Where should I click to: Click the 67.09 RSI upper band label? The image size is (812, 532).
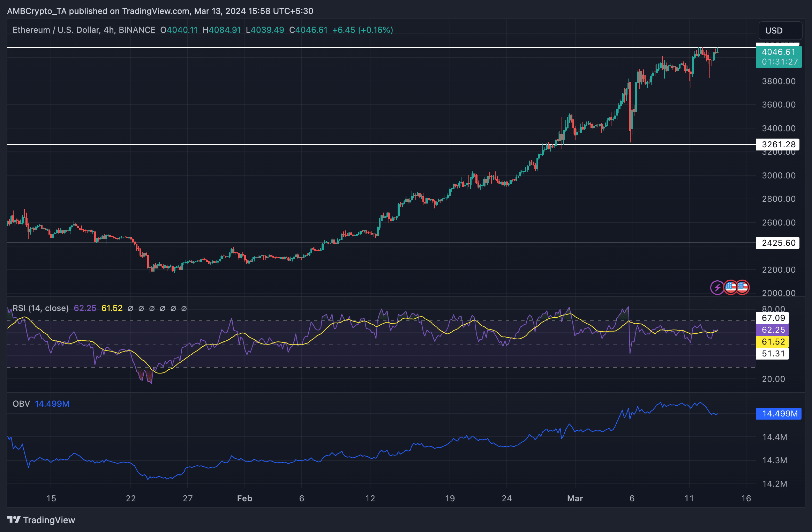(772, 318)
